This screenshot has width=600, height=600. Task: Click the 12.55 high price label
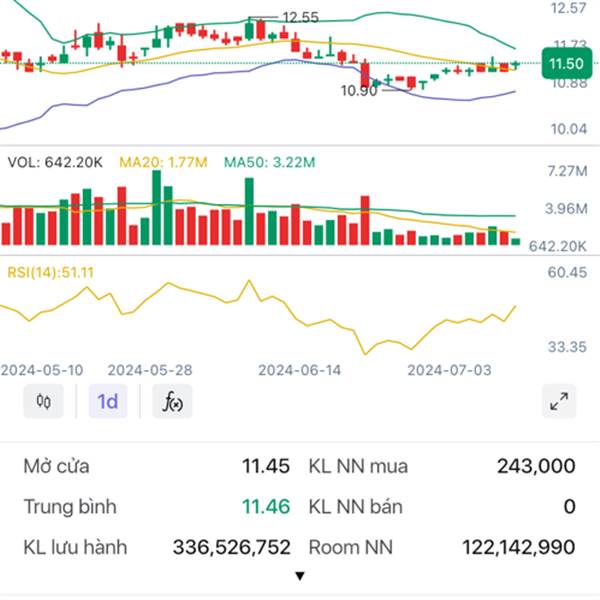[300, 18]
